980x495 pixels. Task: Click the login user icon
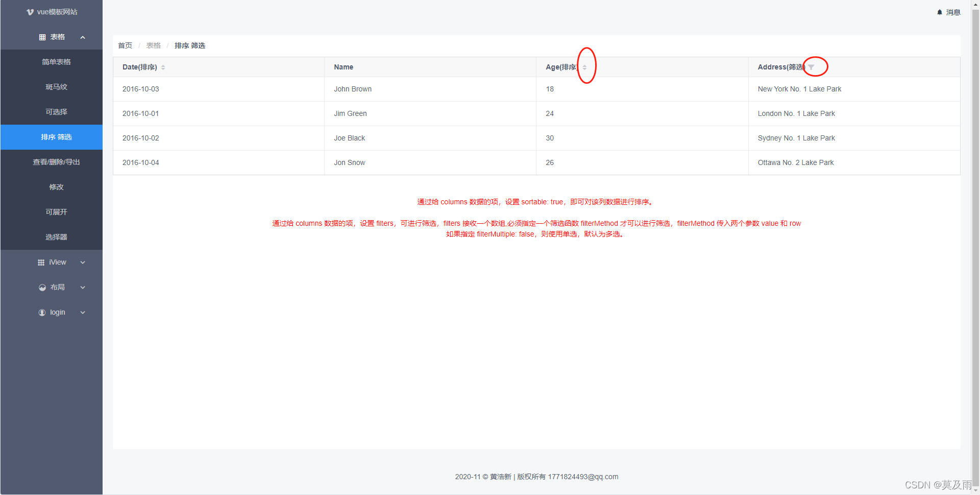pos(42,313)
